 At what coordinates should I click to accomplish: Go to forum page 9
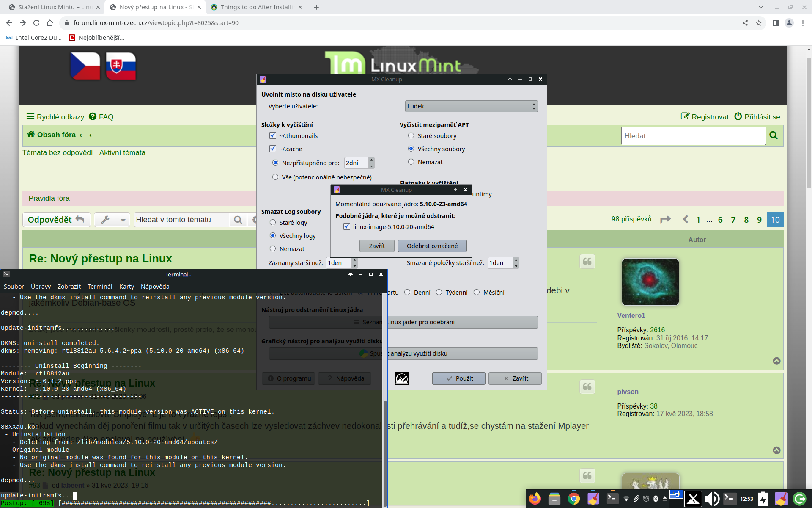[759, 220]
